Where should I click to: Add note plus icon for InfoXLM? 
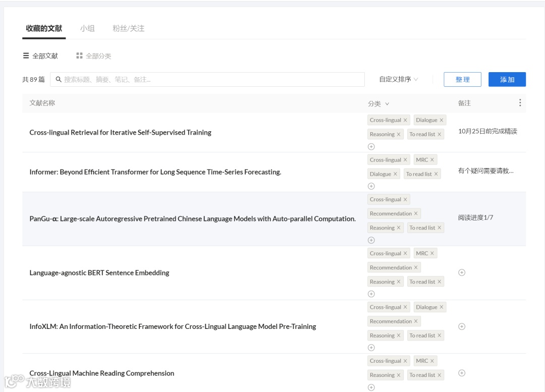462,326
